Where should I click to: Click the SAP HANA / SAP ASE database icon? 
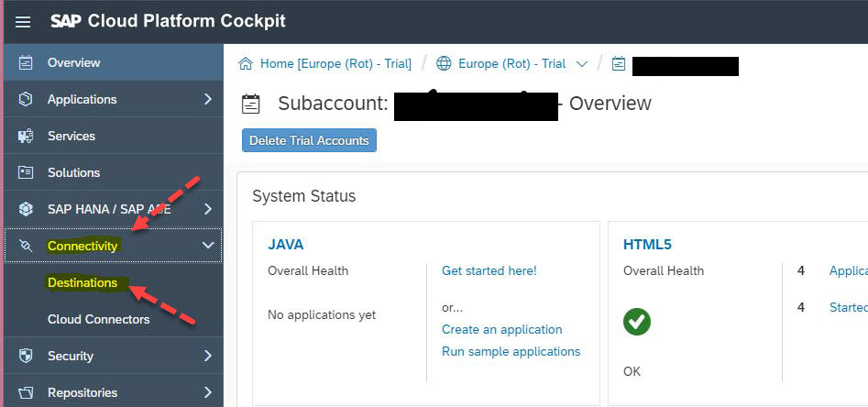[26, 209]
